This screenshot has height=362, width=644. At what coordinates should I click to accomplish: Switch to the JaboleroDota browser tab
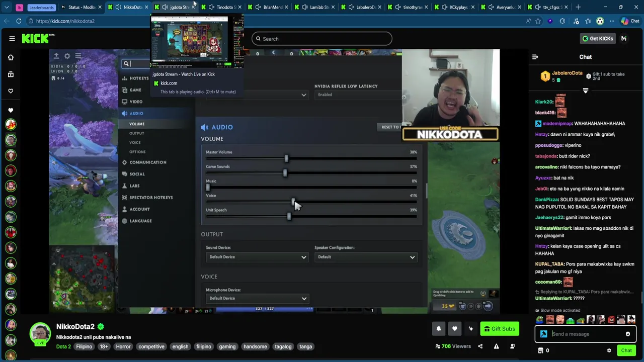point(362,7)
